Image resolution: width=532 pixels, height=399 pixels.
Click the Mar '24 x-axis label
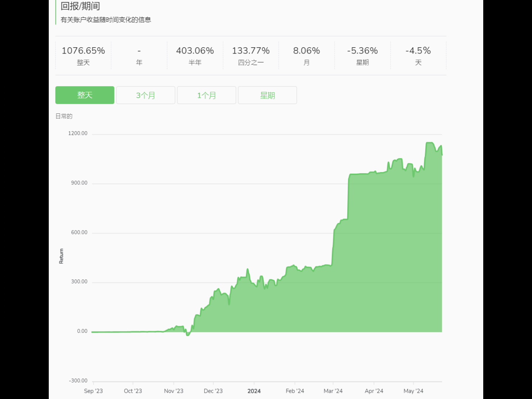(x=333, y=391)
